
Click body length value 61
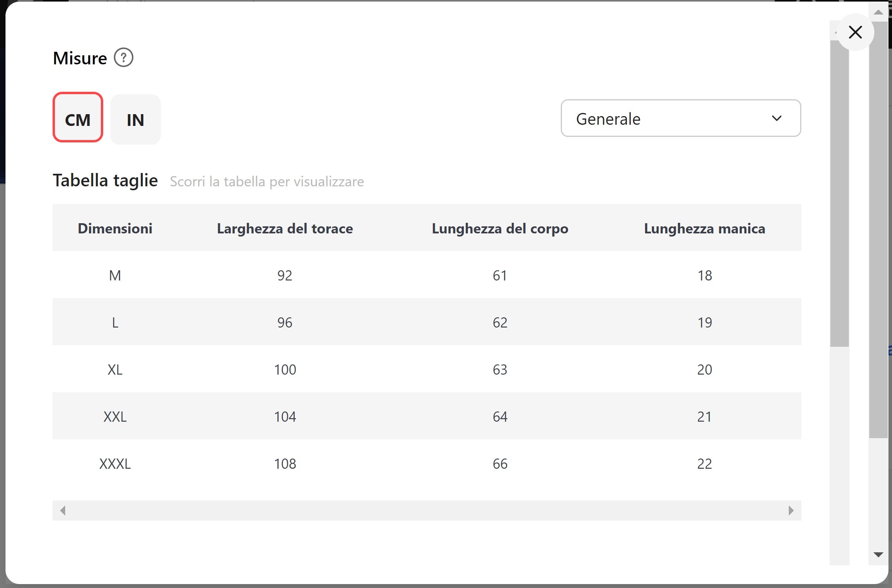(500, 275)
